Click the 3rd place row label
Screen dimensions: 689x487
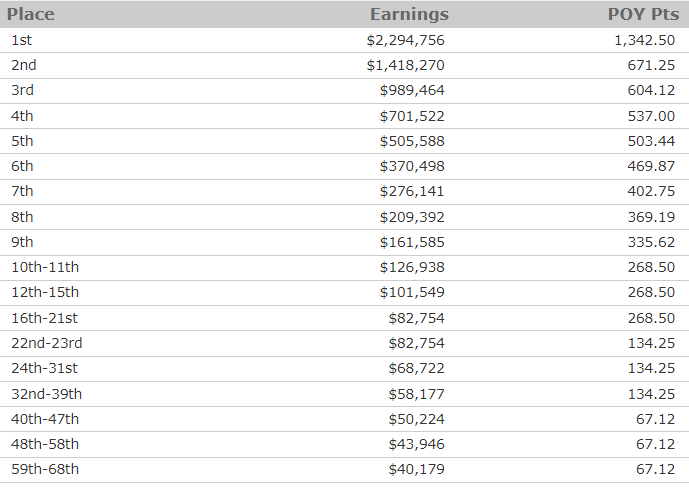(23, 90)
